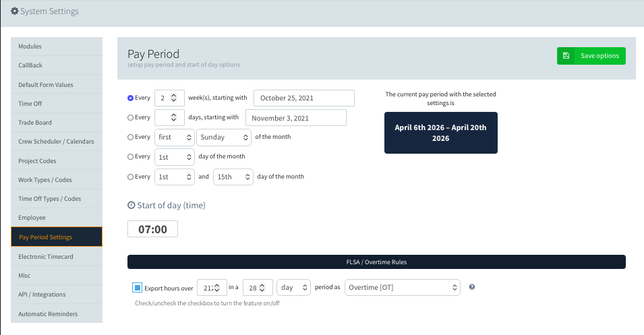Click the 28 period length stepper
The height and width of the screenshot is (335, 644).
tap(258, 287)
